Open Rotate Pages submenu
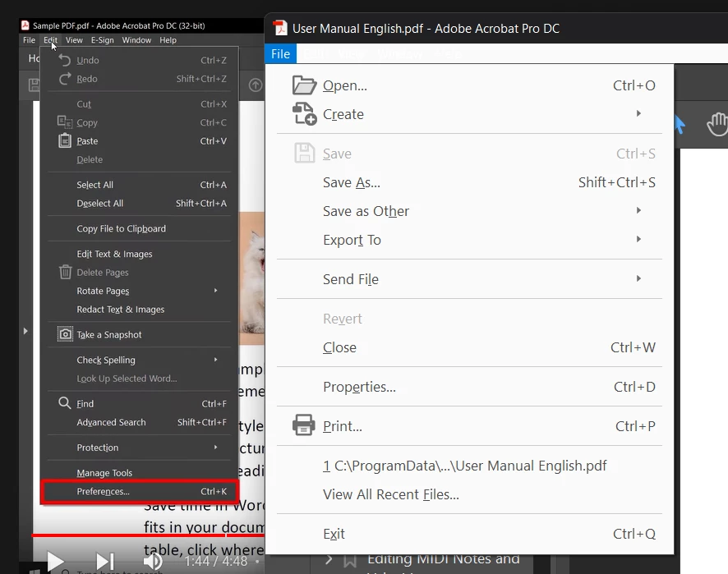Image resolution: width=728 pixels, height=574 pixels. click(x=140, y=291)
